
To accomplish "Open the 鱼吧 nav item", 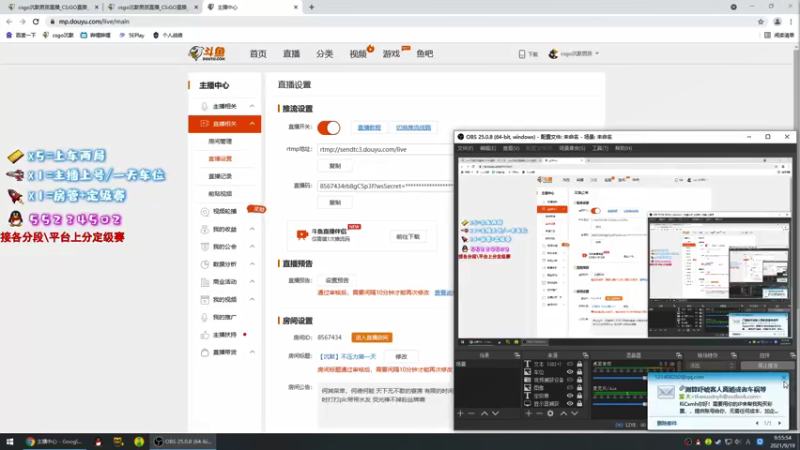I will [x=424, y=54].
